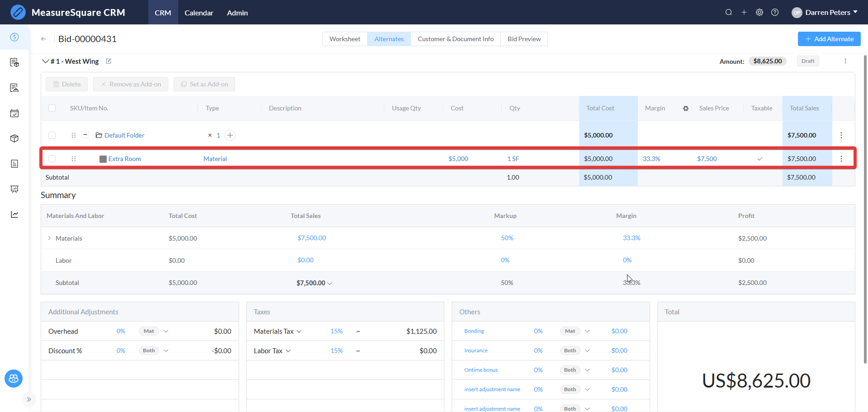Expand the Materials summary row
Image resolution: width=868 pixels, height=412 pixels.
click(49, 238)
